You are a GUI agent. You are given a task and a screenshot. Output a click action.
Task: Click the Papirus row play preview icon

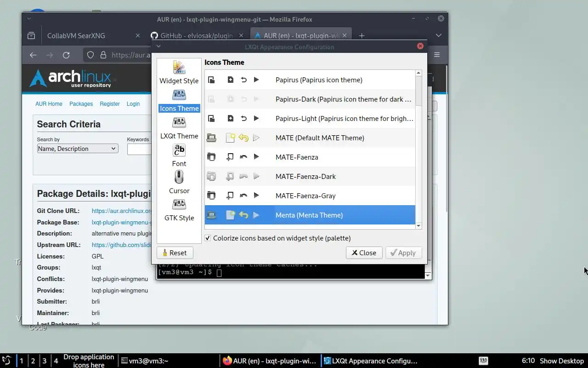click(x=256, y=80)
